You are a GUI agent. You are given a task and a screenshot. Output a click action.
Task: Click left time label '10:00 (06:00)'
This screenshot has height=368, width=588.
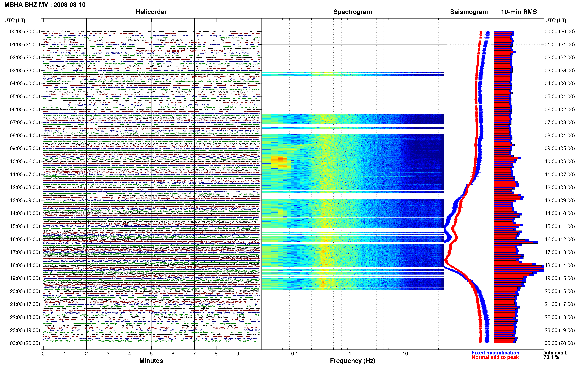coord(25,161)
